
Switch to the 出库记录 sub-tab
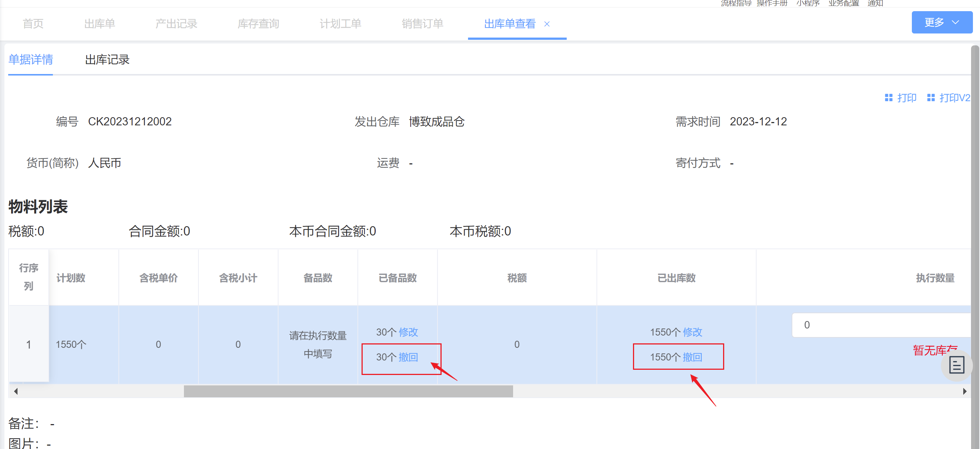(107, 59)
